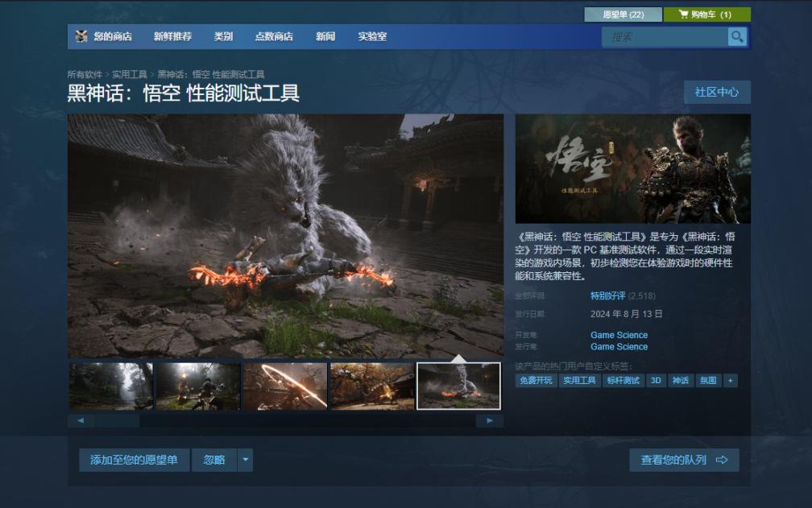Click 查看您的队列 button
The height and width of the screenshot is (508, 812).
(684, 460)
